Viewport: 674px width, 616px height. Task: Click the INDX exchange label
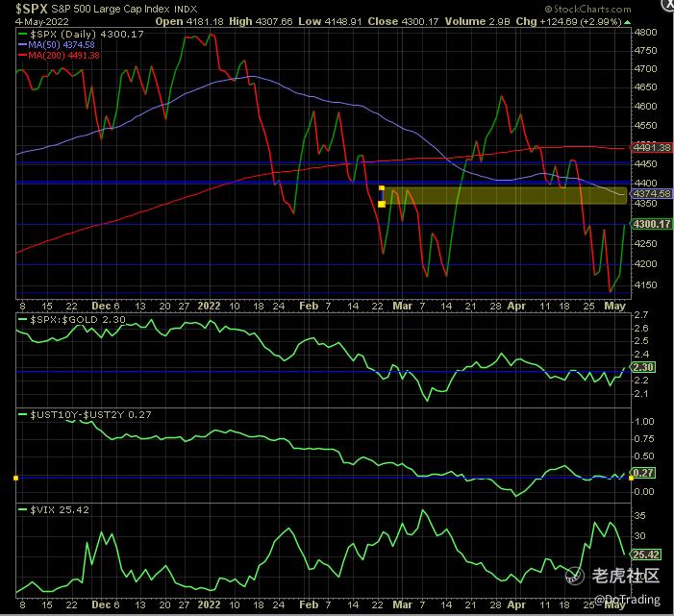click(186, 9)
